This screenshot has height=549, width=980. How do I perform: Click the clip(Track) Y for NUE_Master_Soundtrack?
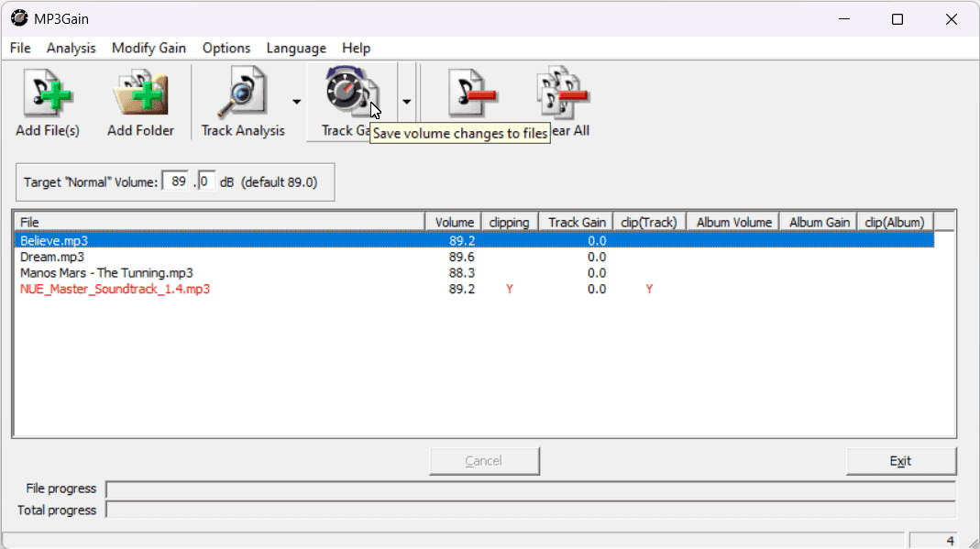point(649,290)
